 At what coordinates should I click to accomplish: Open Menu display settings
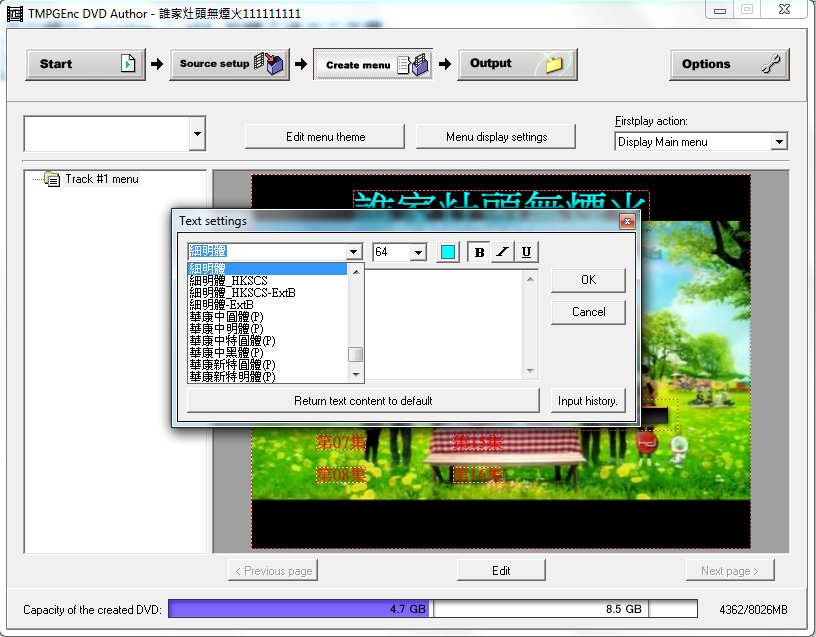click(x=496, y=137)
